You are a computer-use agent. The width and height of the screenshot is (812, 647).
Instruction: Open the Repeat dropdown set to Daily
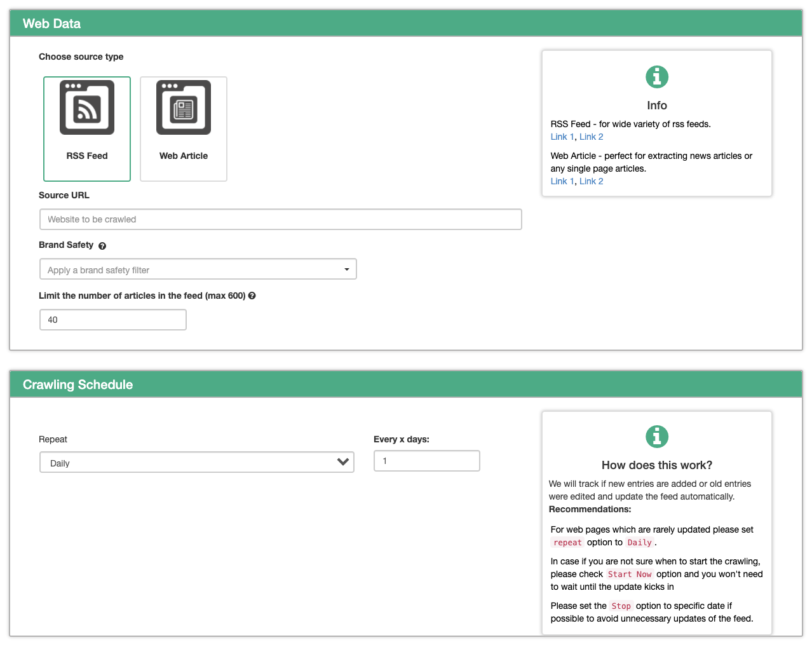pos(197,462)
